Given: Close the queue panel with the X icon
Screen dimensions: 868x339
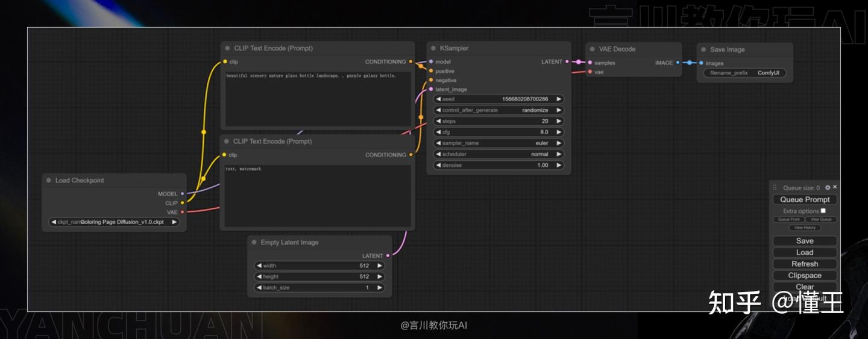Looking at the screenshot, I should (x=835, y=187).
